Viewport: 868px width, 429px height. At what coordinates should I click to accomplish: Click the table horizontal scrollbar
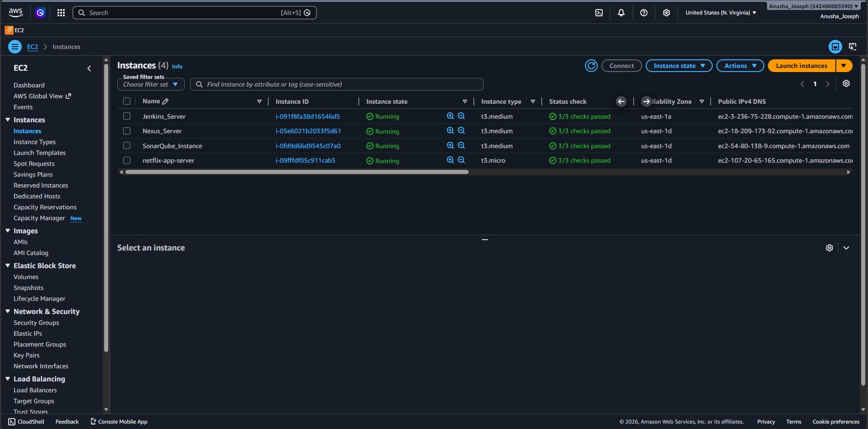click(x=297, y=172)
